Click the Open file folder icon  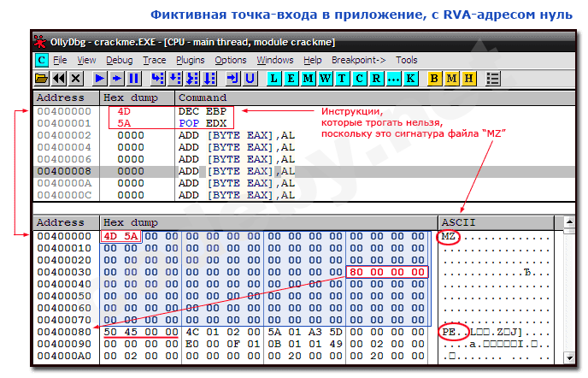coord(41,79)
